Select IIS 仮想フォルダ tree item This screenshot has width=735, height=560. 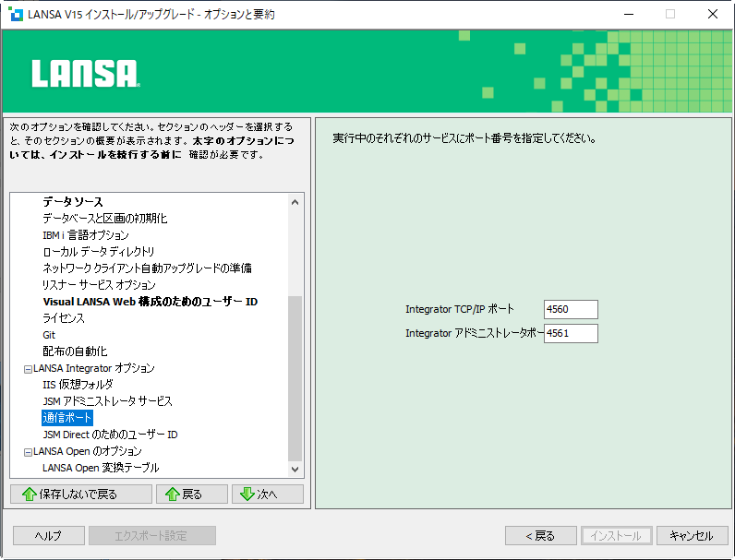pyautogui.click(x=78, y=385)
